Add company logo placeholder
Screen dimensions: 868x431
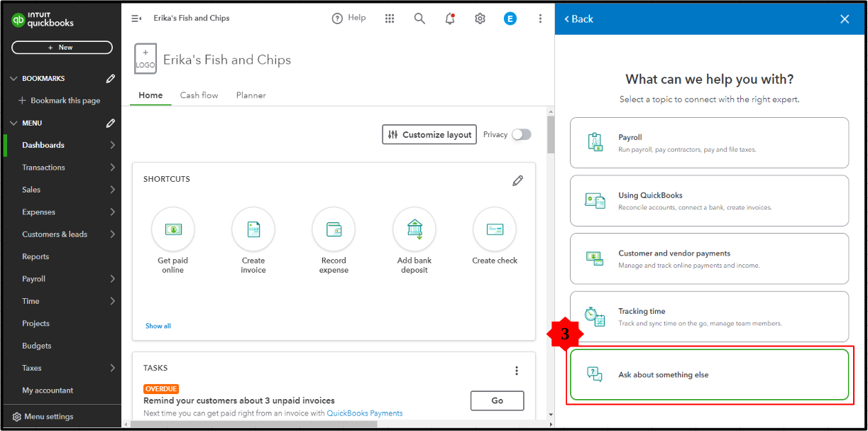(145, 59)
